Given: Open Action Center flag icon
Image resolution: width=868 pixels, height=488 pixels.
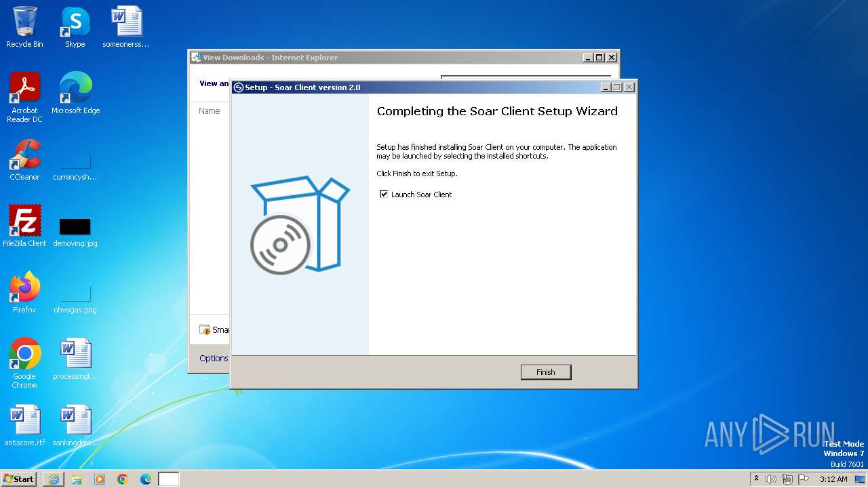Looking at the screenshot, I should coord(804,479).
